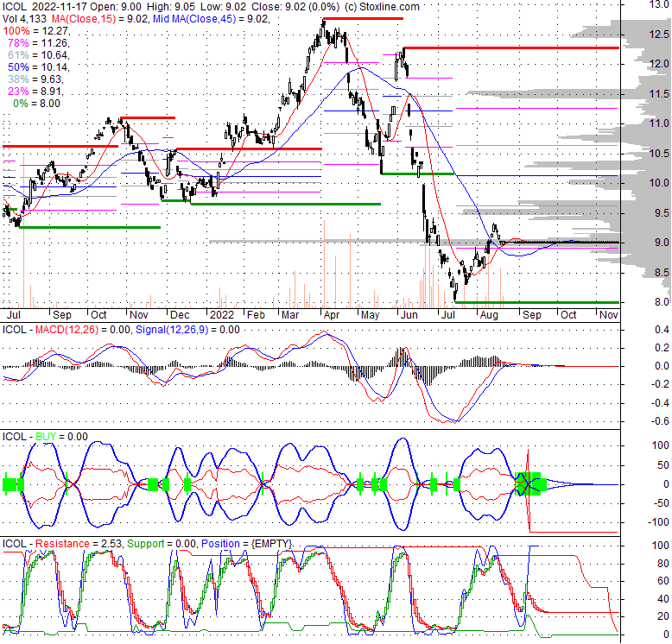The image size is (672, 644).
Task: Click the Signal(12,26,9) = 0.00 label
Action: tap(187, 330)
